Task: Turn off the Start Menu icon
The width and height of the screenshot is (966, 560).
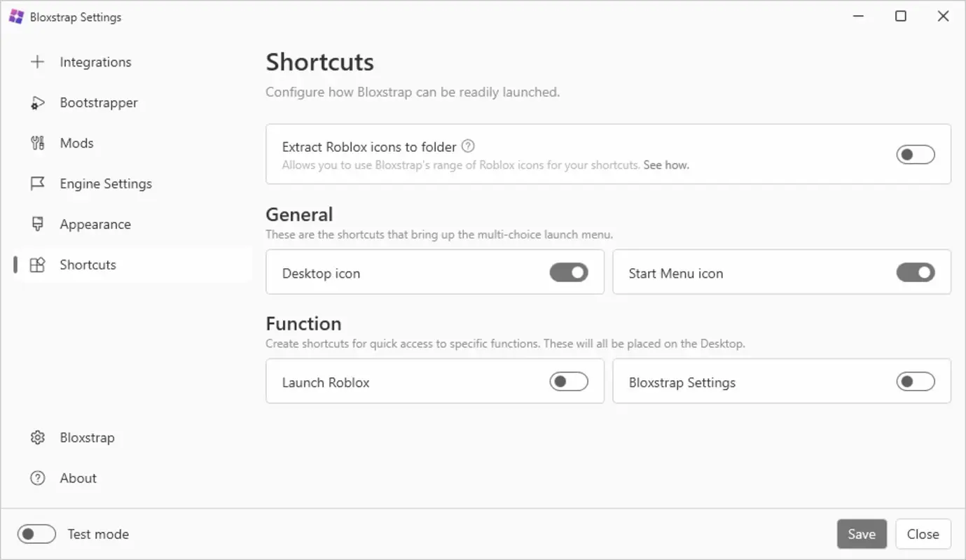Action: point(916,272)
